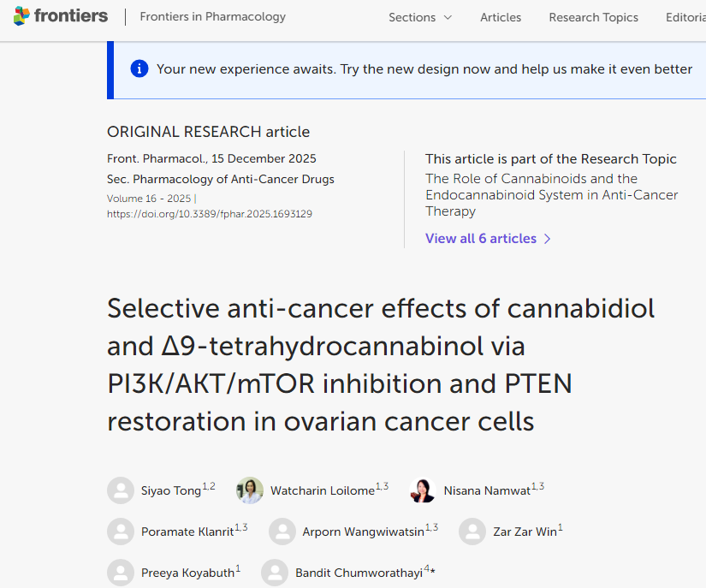Click the blue info icon in banner
Viewport: 706px width, 588px height.
pos(139,68)
